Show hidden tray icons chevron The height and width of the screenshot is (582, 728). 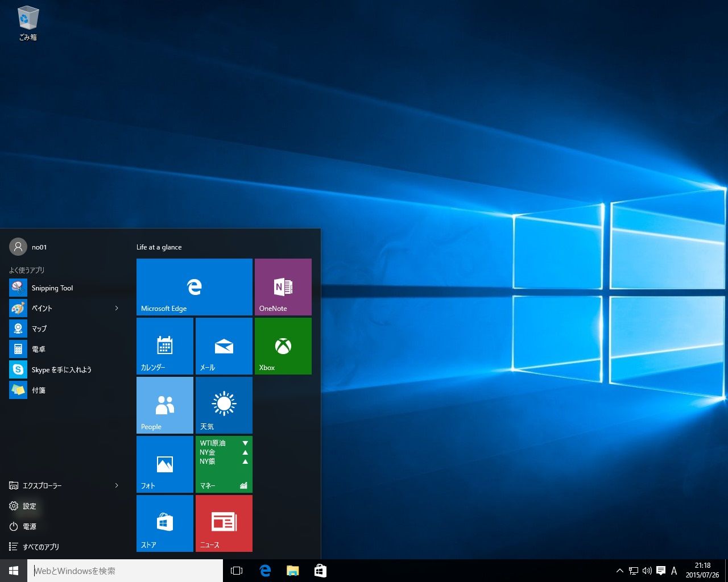click(x=620, y=571)
